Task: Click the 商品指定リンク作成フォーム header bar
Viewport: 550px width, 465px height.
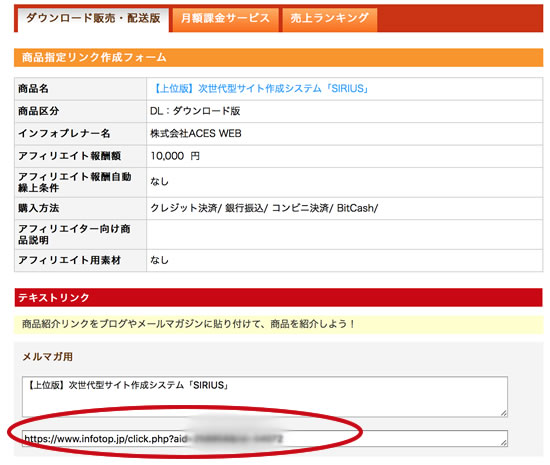Action: click(279, 58)
